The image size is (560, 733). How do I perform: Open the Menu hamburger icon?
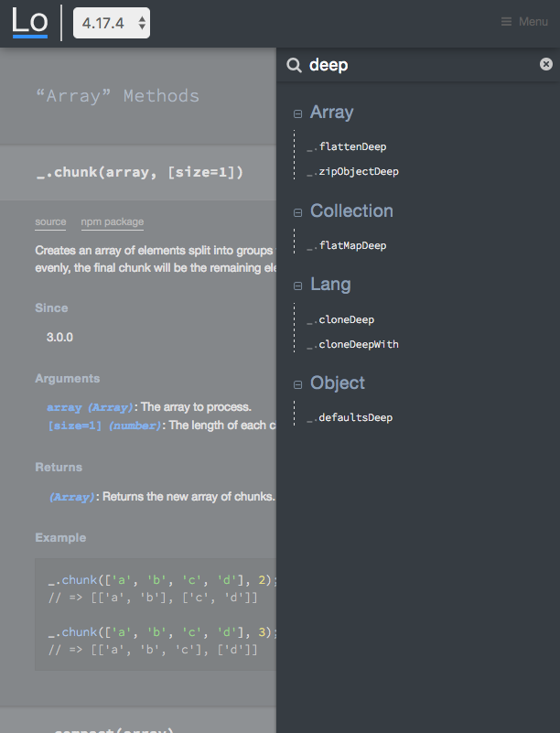click(x=506, y=22)
